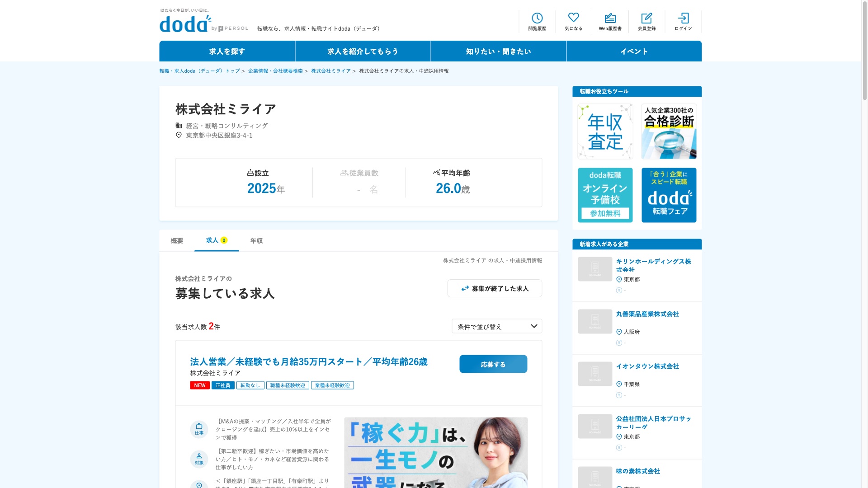Select the location pin under 日本プロサッカーリーグ
Image resolution: width=868 pixels, height=488 pixels.
tap(619, 436)
